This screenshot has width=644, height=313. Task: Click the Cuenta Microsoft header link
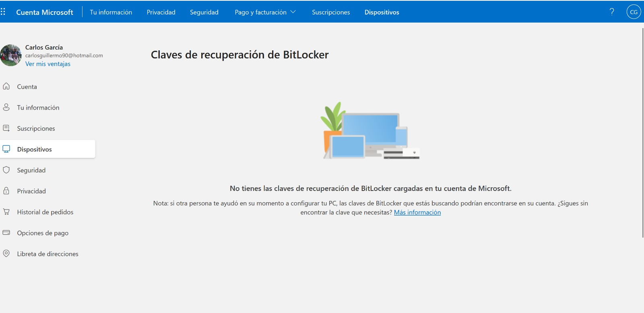click(45, 12)
